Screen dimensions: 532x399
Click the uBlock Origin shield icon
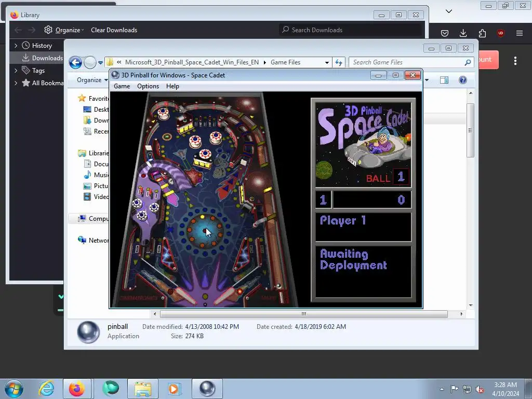tap(500, 33)
